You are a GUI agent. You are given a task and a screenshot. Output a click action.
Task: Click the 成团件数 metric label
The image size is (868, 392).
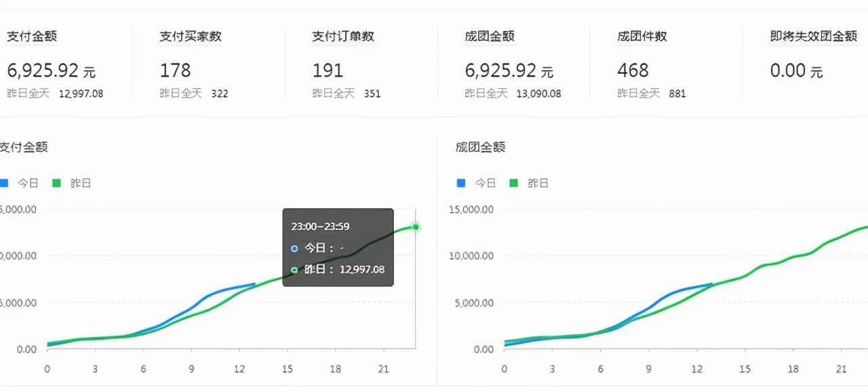pyautogui.click(x=642, y=37)
